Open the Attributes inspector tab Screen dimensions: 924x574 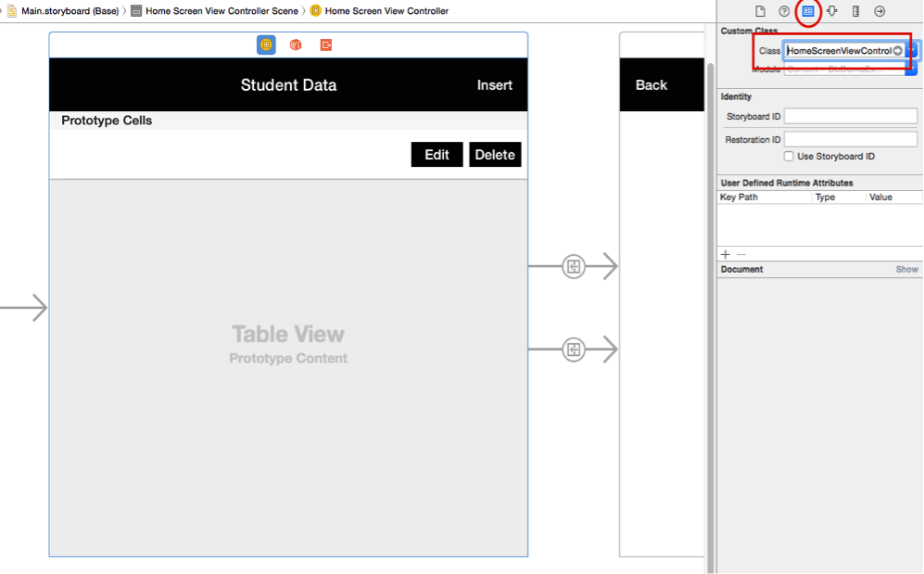[x=832, y=11]
